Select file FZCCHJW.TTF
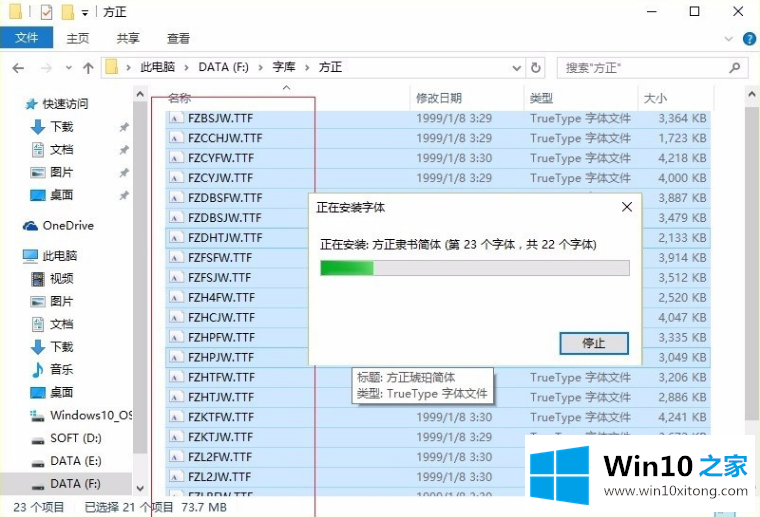This screenshot has width=760, height=517. [x=225, y=138]
